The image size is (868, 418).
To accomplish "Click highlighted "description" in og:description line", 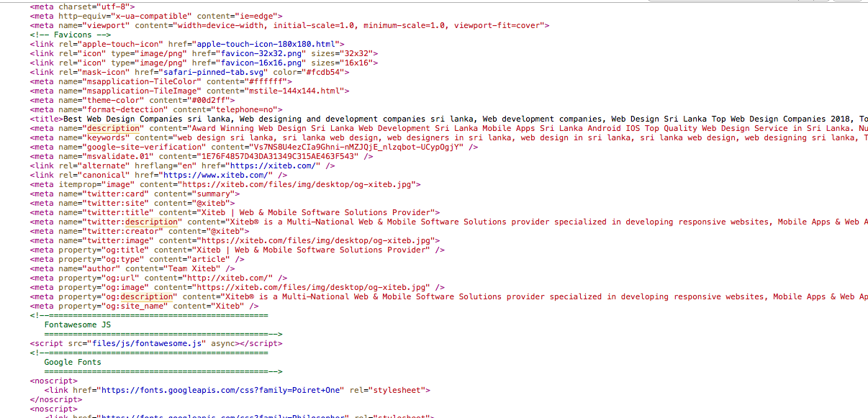I will coord(147,296).
